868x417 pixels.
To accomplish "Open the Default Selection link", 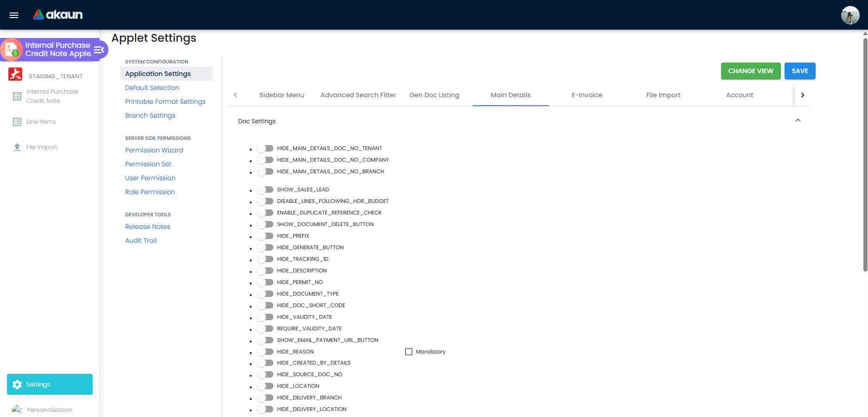I will coord(152,88).
